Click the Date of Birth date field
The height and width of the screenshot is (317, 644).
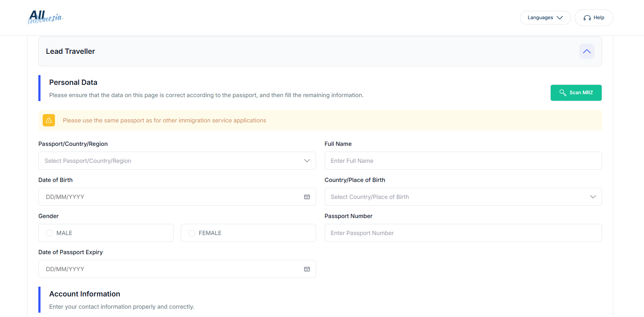pos(170,197)
